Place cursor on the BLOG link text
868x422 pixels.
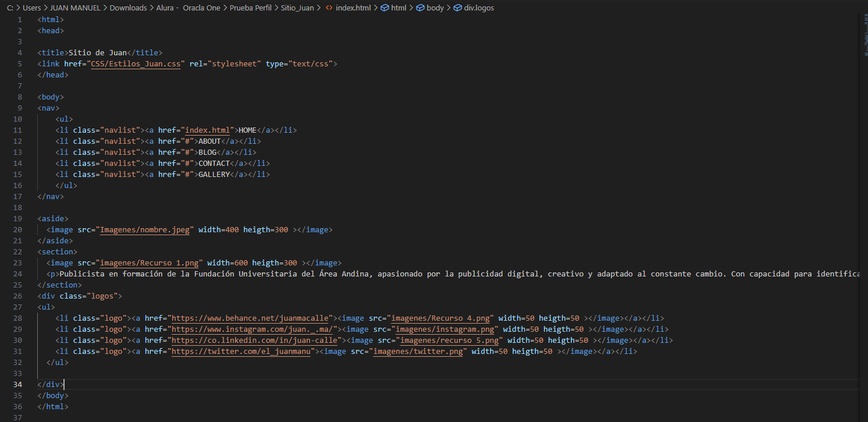(x=208, y=152)
